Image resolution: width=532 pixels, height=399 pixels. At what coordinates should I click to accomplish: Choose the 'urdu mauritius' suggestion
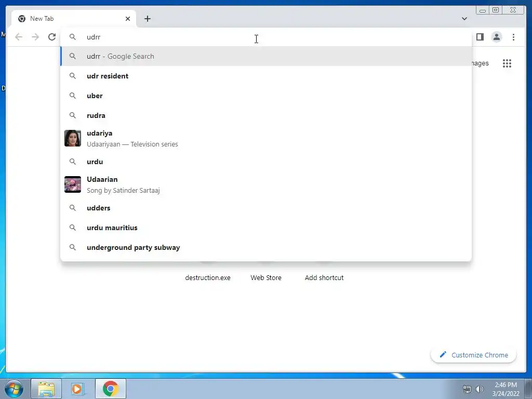(x=266, y=228)
